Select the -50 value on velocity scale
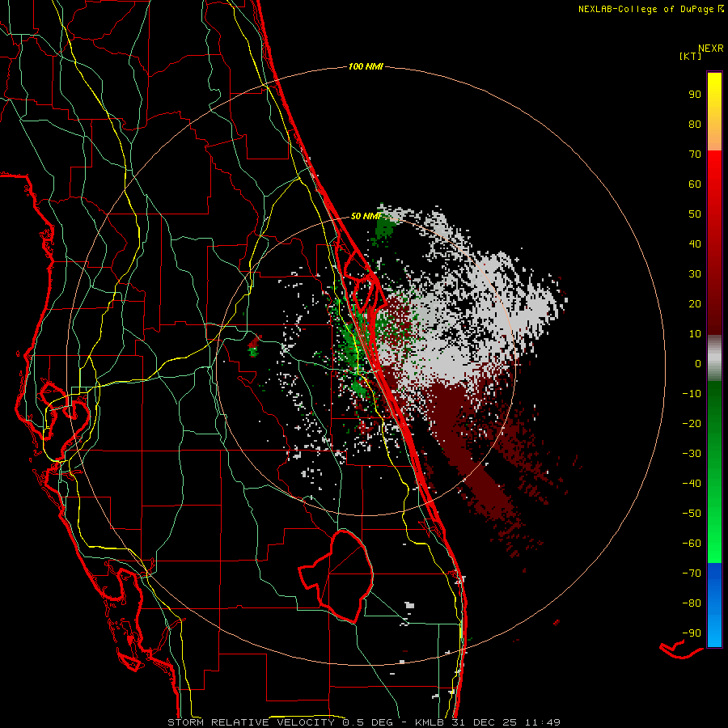The height and width of the screenshot is (728, 728). (692, 514)
